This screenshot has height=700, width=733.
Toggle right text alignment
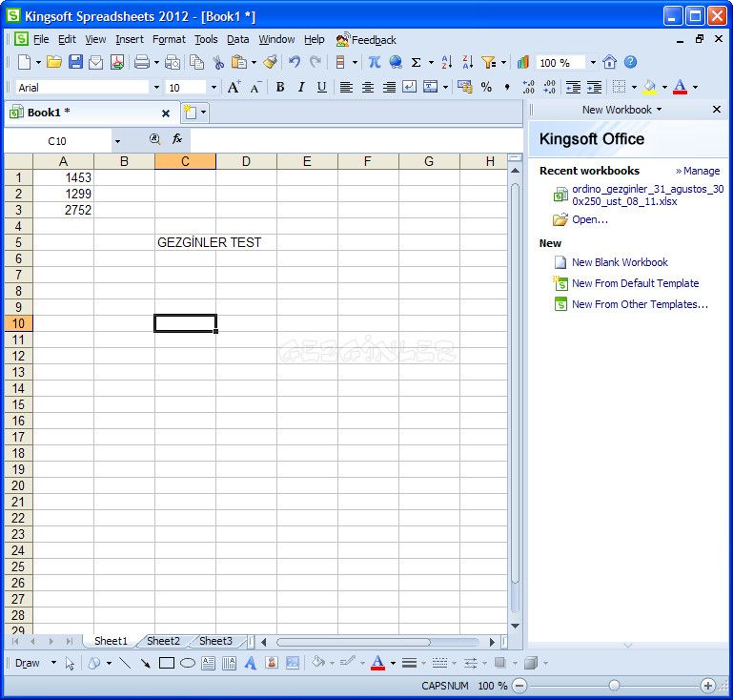(x=389, y=87)
